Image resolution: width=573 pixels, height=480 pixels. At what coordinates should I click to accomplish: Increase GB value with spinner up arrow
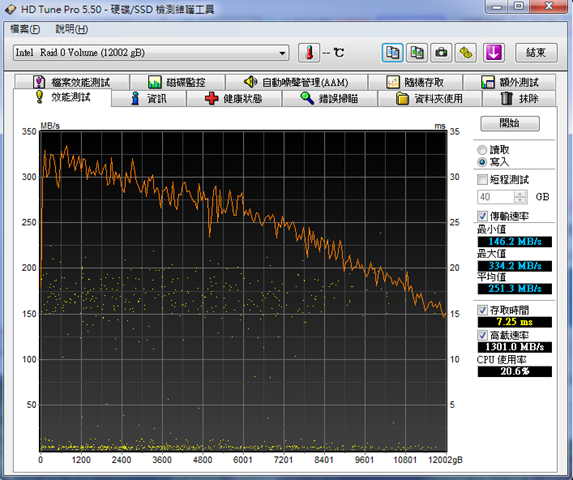(520, 194)
